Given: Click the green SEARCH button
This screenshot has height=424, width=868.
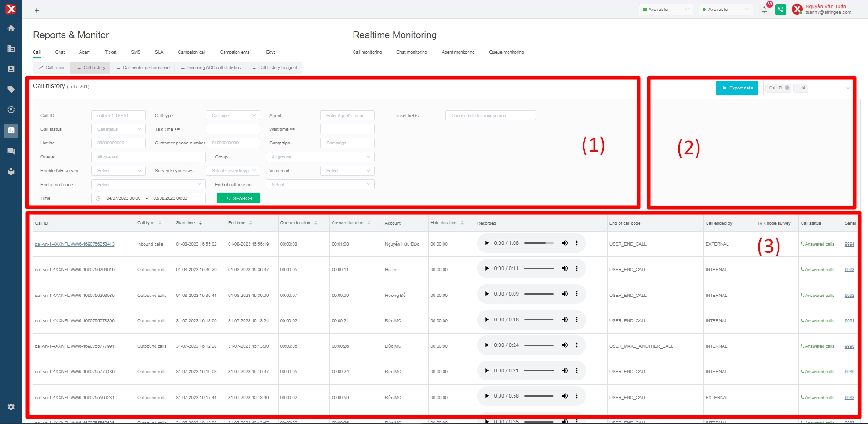Looking at the screenshot, I should coord(238,198).
